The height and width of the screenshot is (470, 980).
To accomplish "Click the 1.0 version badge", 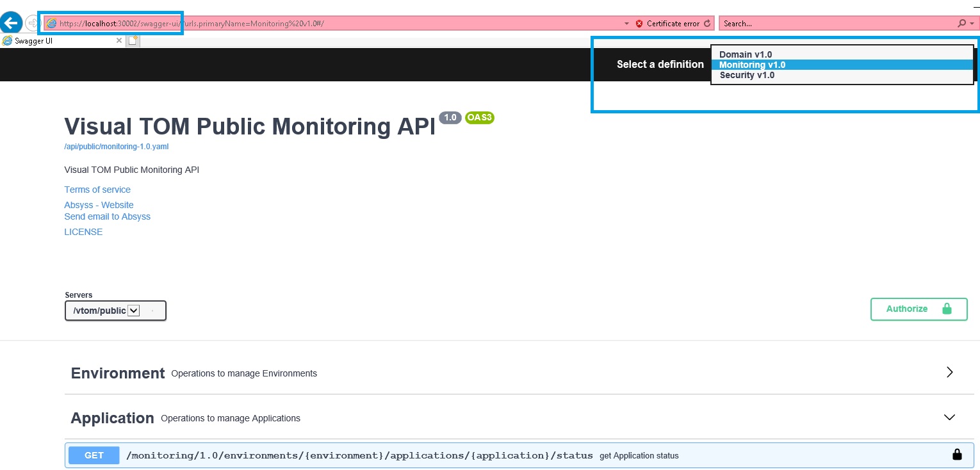I will (x=450, y=118).
